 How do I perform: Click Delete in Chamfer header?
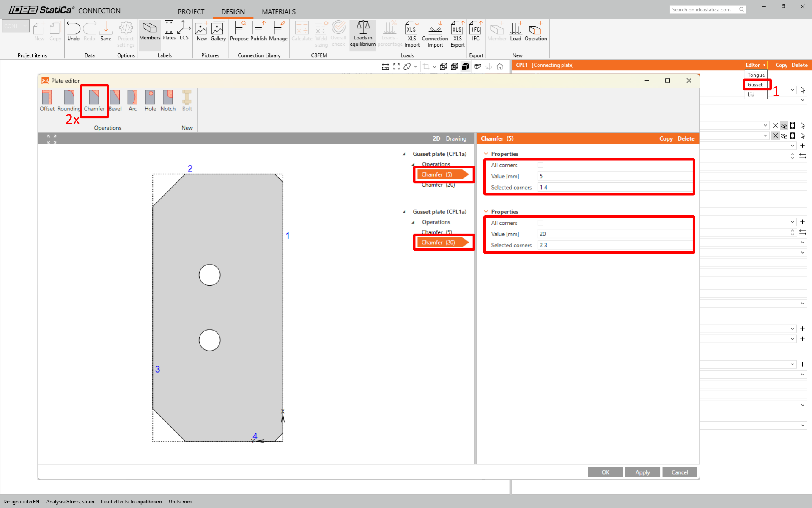pyautogui.click(x=686, y=138)
